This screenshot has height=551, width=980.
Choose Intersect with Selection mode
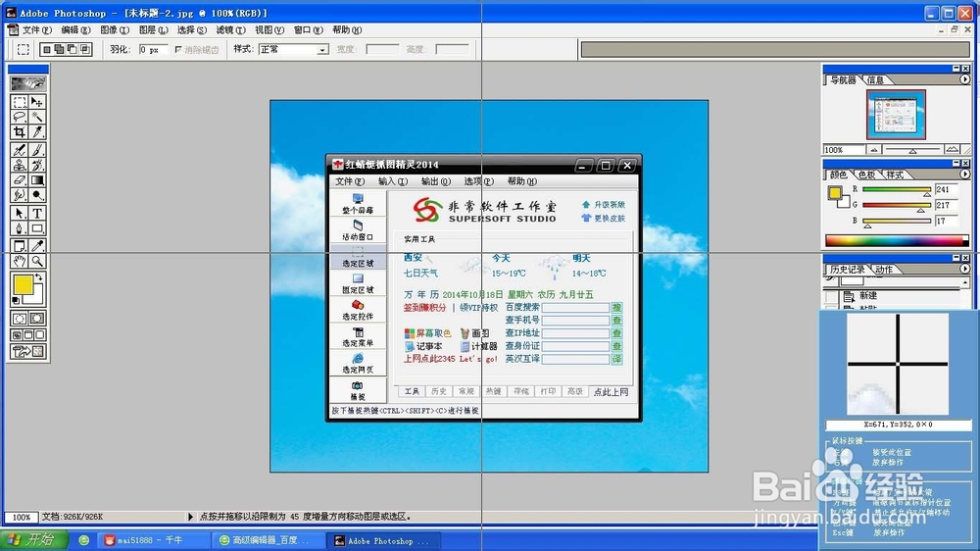[85, 49]
